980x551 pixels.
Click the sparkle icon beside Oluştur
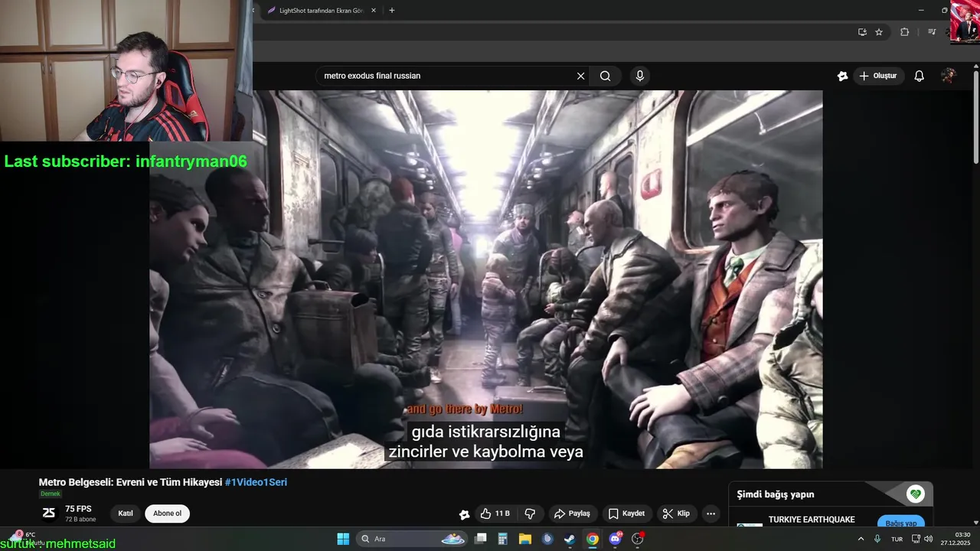(x=842, y=76)
